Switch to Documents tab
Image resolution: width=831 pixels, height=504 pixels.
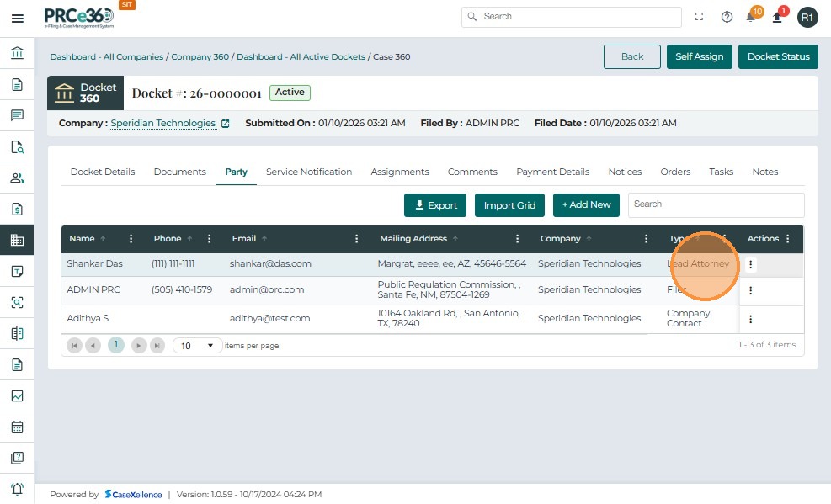[179, 172]
